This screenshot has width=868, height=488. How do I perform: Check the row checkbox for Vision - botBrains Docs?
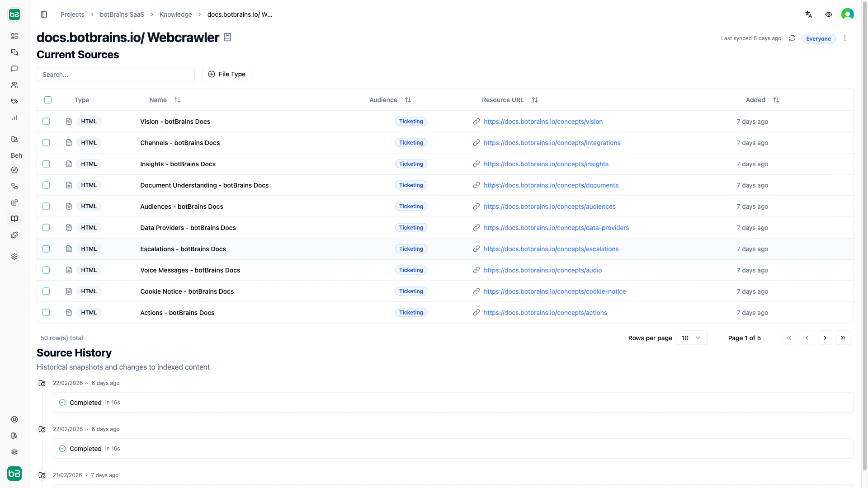point(46,122)
